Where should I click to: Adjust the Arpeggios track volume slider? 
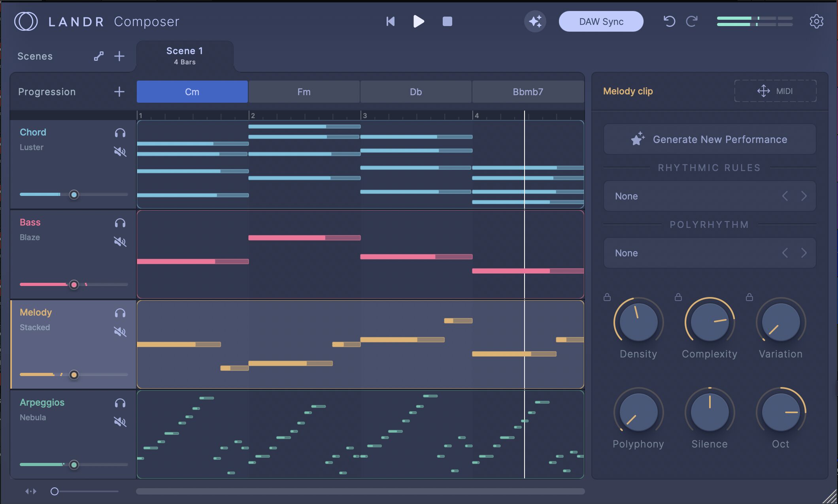point(74,465)
